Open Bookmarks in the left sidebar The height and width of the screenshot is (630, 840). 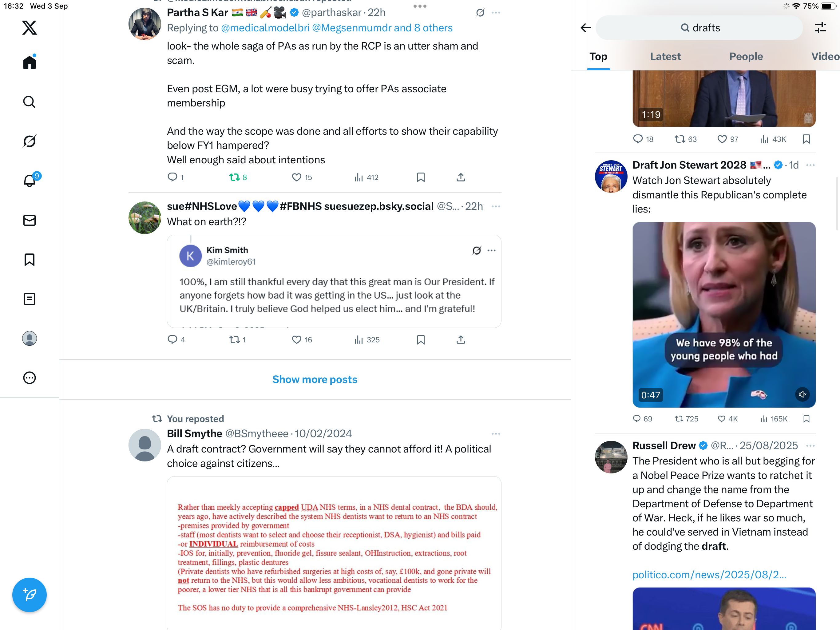tap(29, 260)
